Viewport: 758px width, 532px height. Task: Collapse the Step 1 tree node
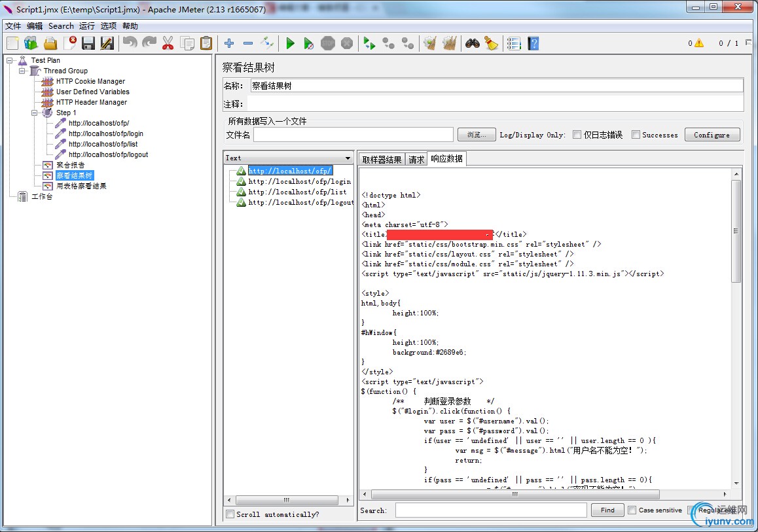pos(34,113)
